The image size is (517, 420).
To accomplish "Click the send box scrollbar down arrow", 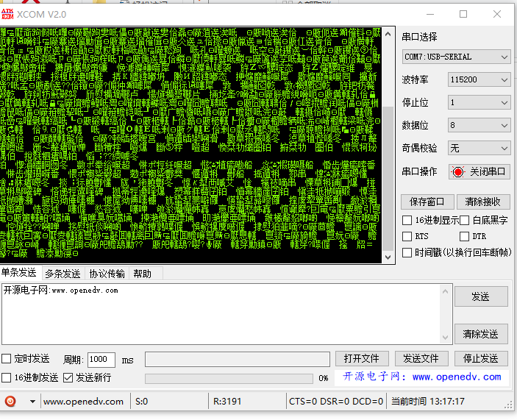I will click(x=445, y=338).
